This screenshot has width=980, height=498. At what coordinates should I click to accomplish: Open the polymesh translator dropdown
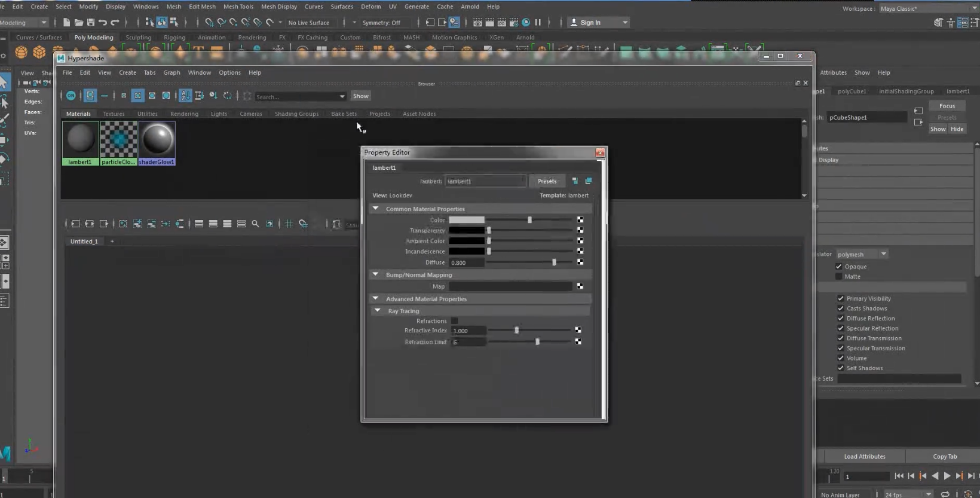861,254
